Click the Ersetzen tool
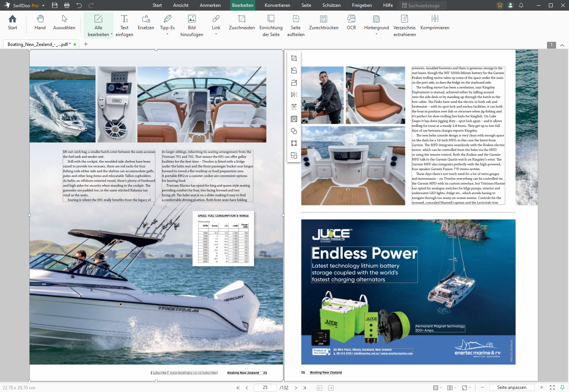 coord(146,22)
